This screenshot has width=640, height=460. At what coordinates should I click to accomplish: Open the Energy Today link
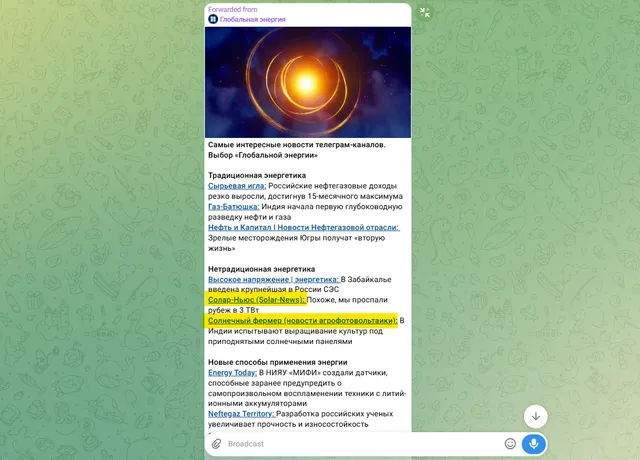(232, 373)
